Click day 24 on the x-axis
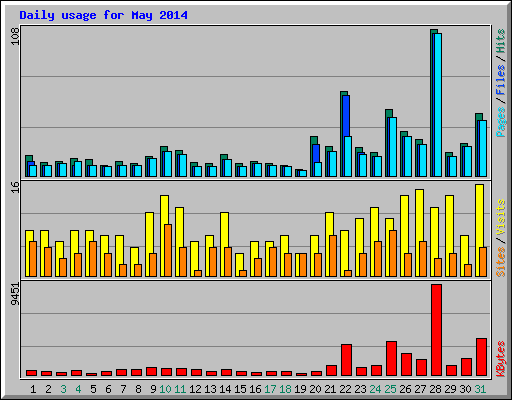 (x=375, y=389)
